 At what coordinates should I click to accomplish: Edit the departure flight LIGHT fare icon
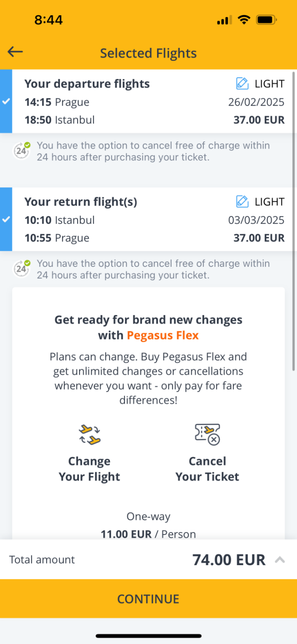242,84
